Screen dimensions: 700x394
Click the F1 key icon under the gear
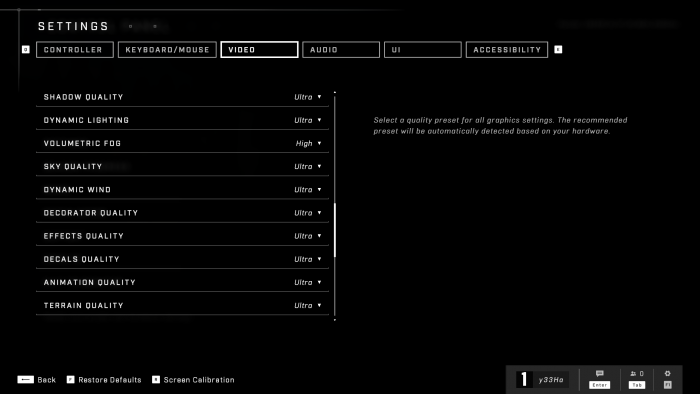(667, 385)
